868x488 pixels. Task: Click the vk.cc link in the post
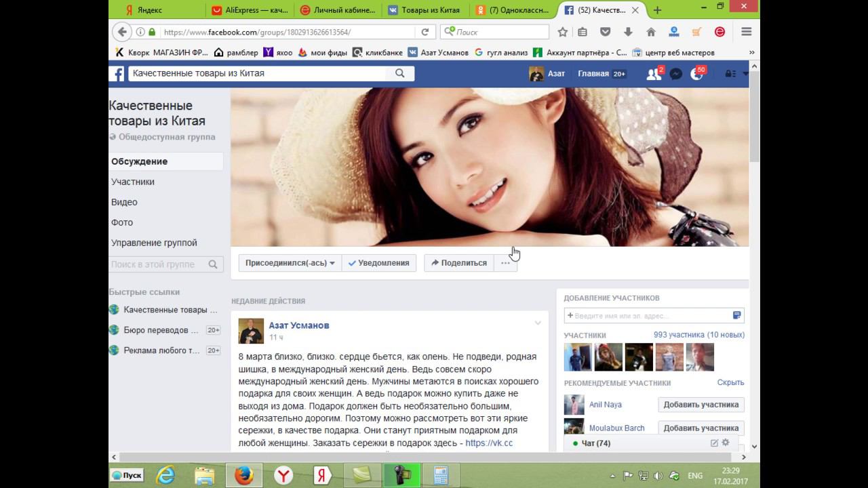point(489,443)
